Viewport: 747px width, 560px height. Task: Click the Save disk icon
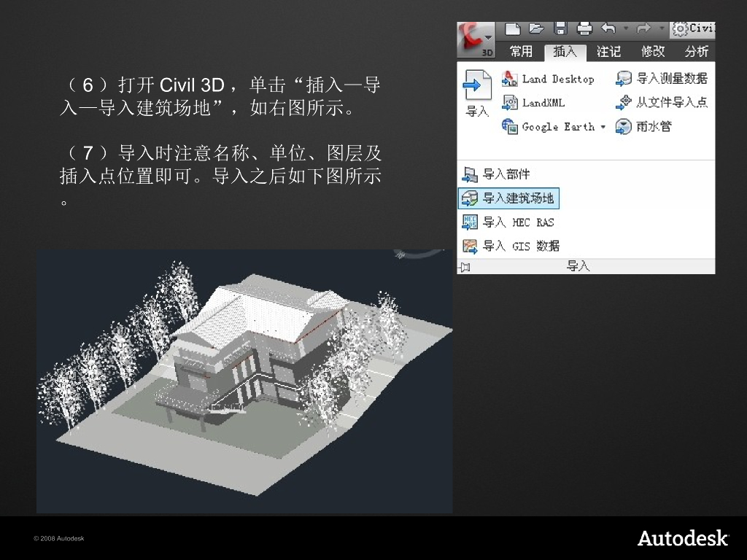(561, 28)
